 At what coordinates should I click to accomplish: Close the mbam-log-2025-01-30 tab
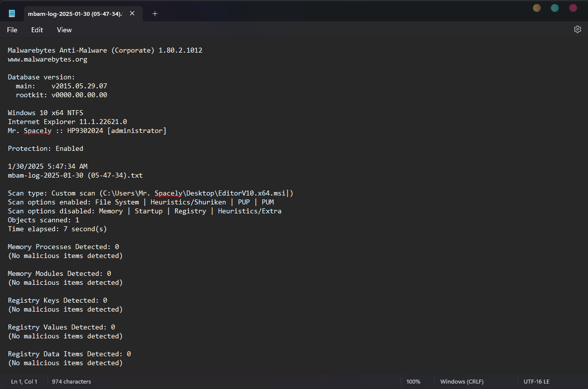tap(132, 13)
